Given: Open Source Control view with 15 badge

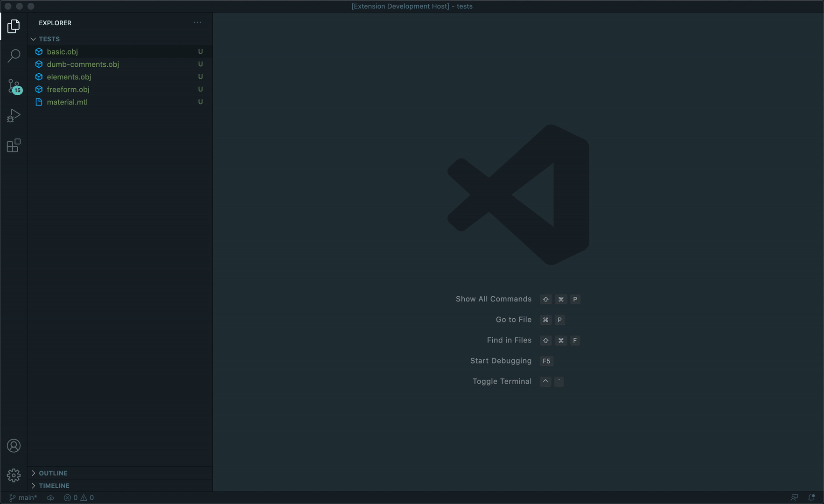Looking at the screenshot, I should coord(14,86).
